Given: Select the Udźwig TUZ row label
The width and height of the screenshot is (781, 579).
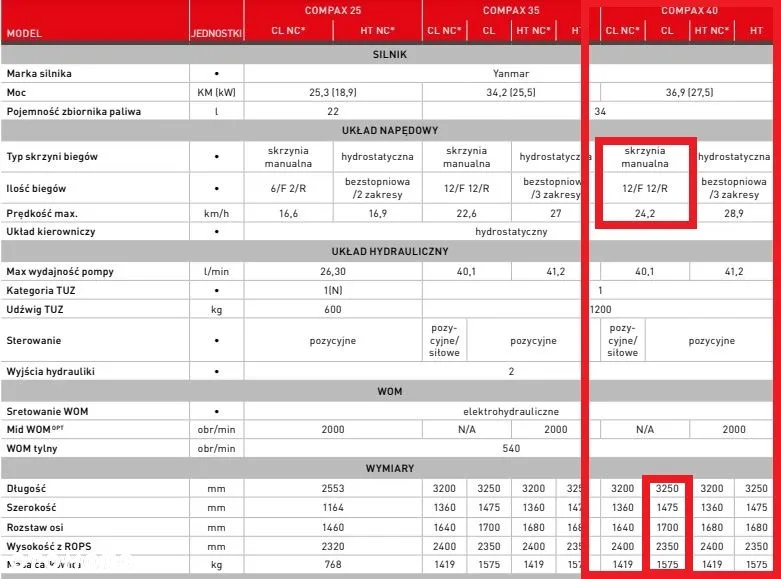Looking at the screenshot, I should click(35, 309).
